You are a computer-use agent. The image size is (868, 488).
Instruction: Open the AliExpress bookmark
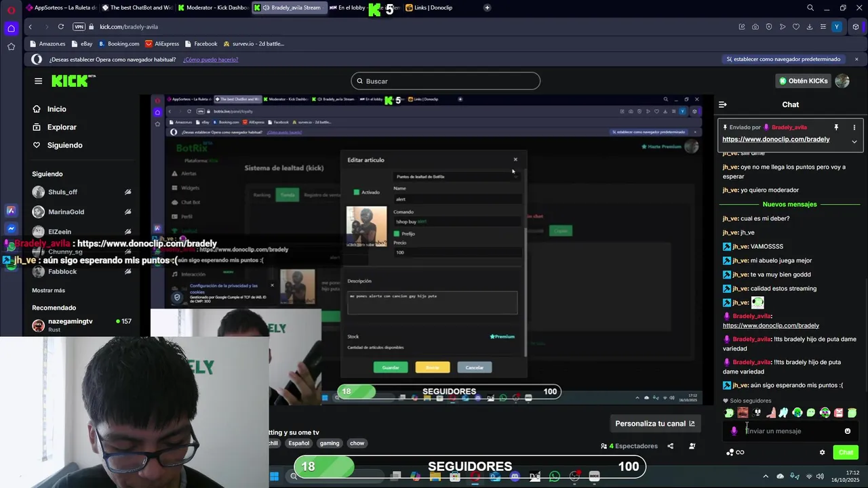[162, 43]
